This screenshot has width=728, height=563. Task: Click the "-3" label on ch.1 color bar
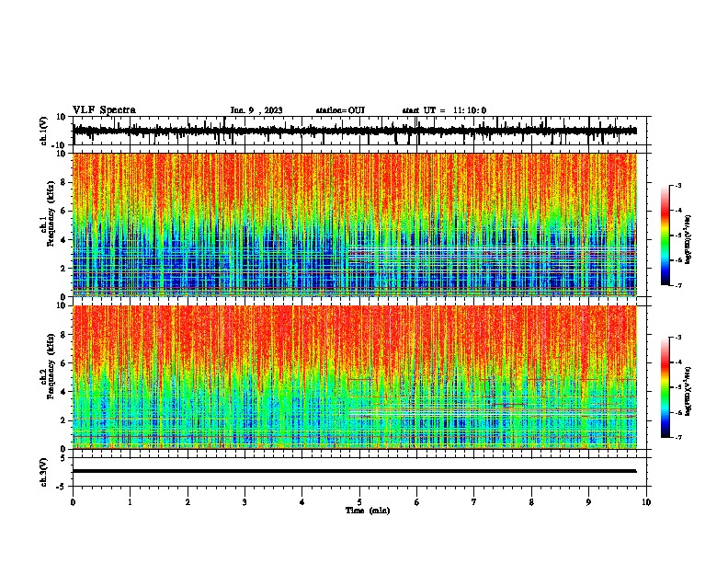[677, 185]
